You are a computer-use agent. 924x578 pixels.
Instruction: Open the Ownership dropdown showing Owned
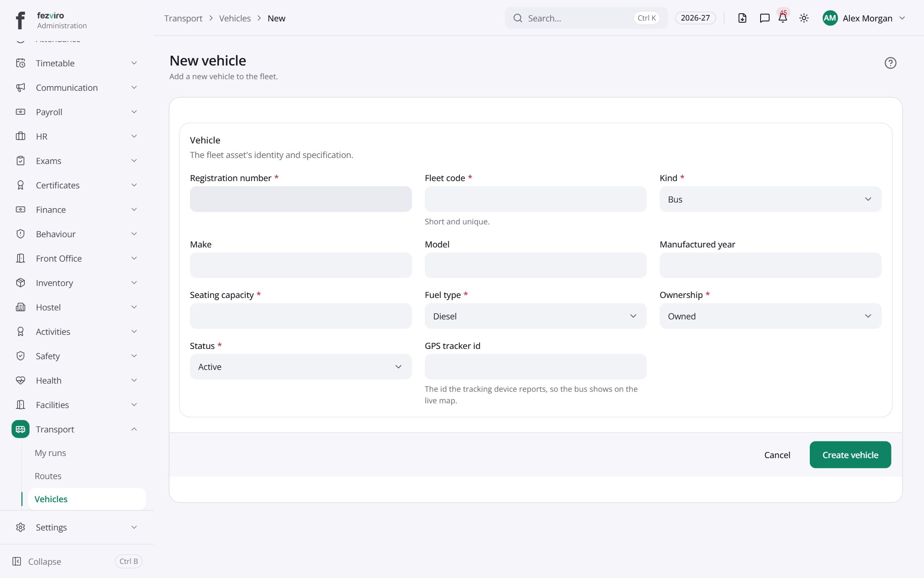point(770,316)
